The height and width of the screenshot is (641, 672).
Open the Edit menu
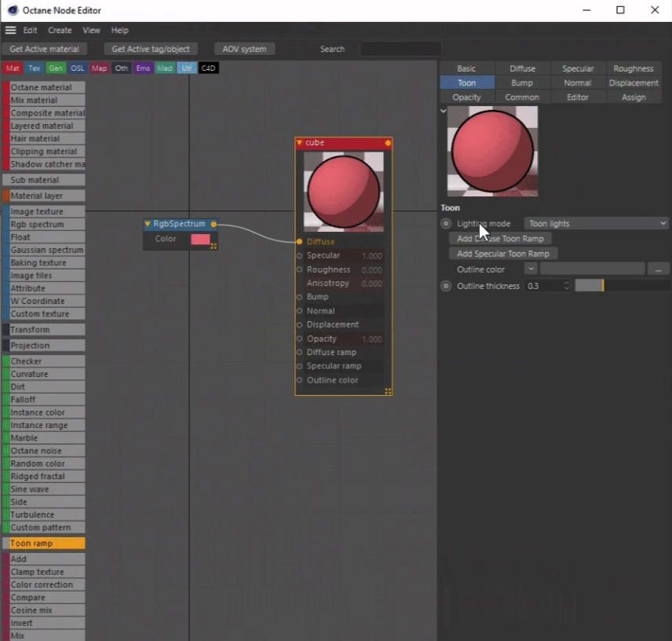pyautogui.click(x=30, y=31)
